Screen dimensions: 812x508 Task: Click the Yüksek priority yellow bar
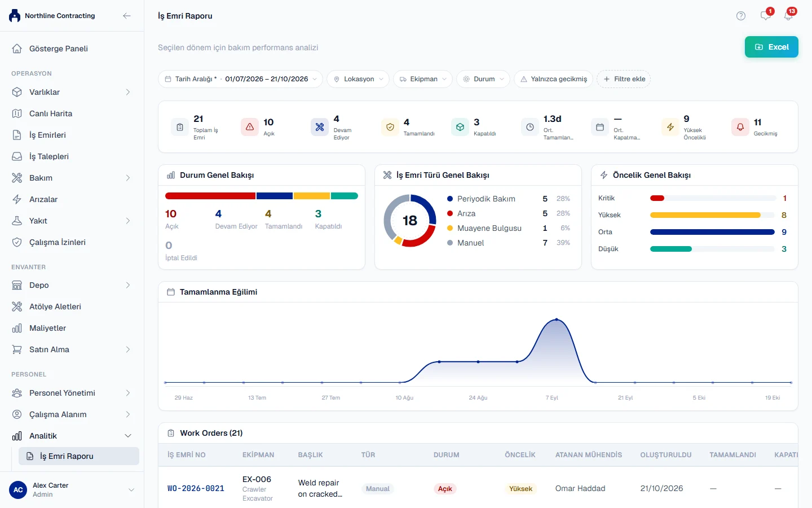tap(705, 215)
